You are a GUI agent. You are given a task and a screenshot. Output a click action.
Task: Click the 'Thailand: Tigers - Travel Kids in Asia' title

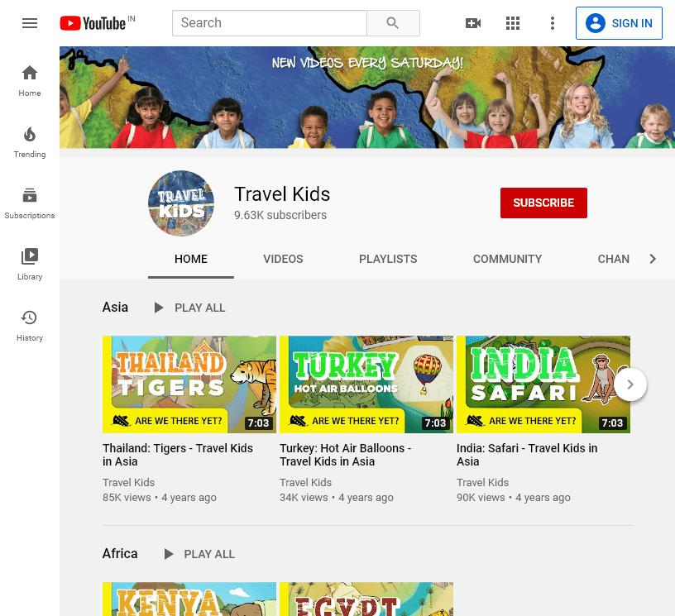click(x=178, y=455)
